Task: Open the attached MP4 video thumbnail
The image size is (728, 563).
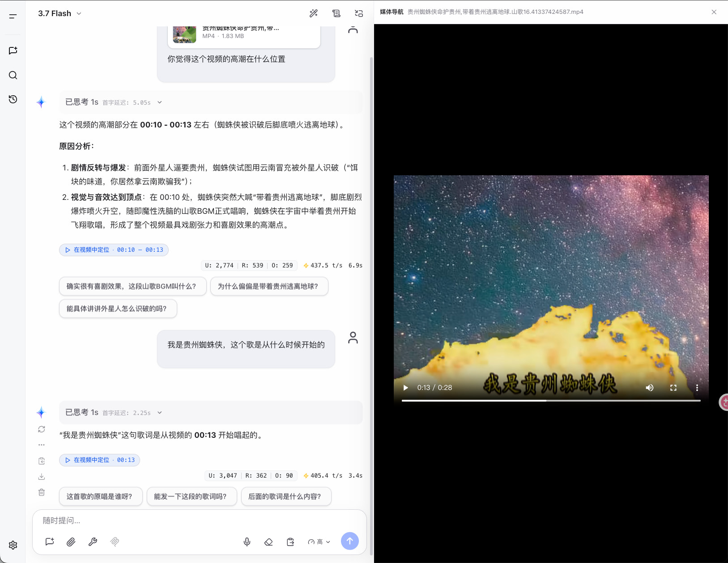Action: click(184, 34)
